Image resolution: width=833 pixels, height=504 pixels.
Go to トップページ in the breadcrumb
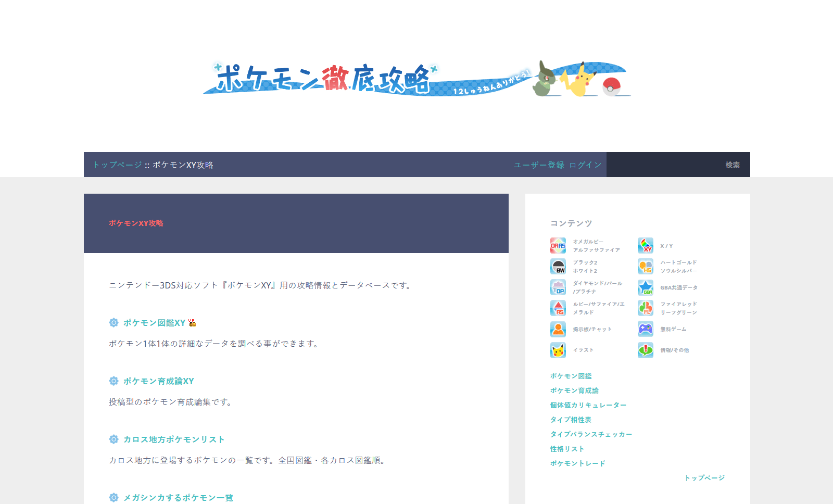coord(117,165)
